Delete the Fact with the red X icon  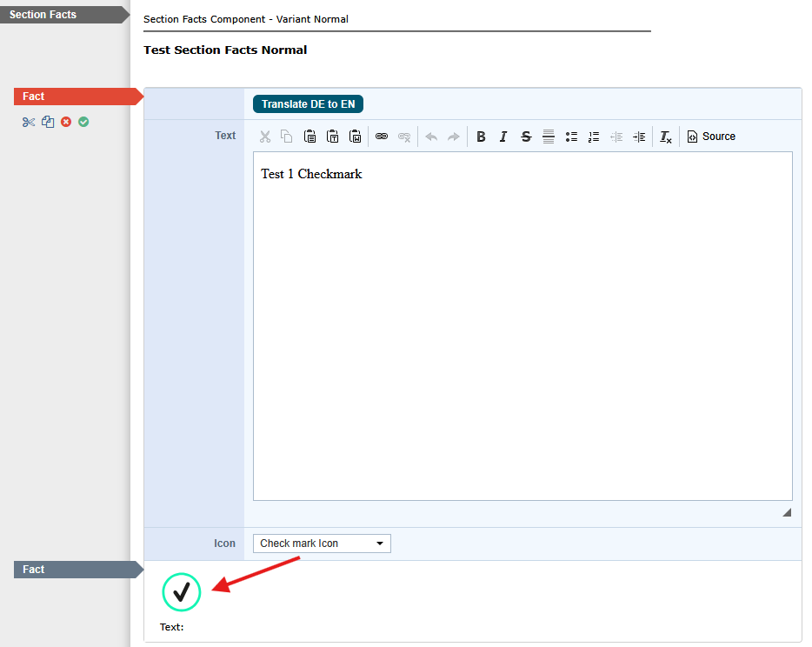(x=66, y=122)
